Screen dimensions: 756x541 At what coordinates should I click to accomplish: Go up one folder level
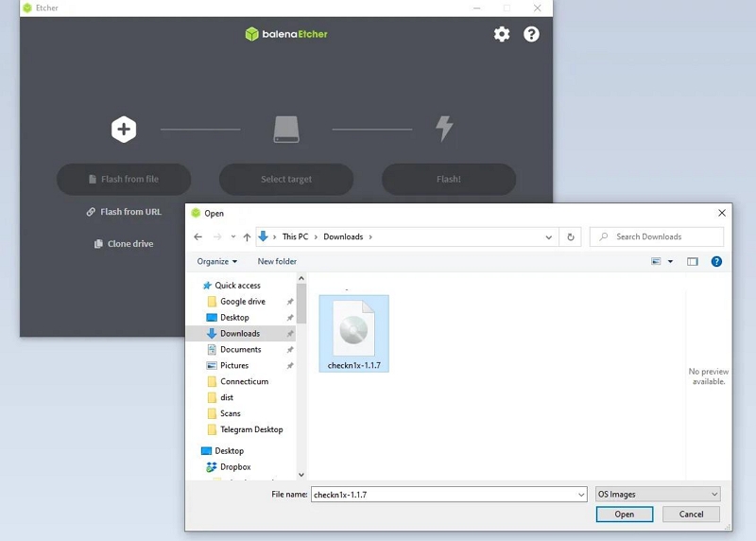(x=247, y=237)
